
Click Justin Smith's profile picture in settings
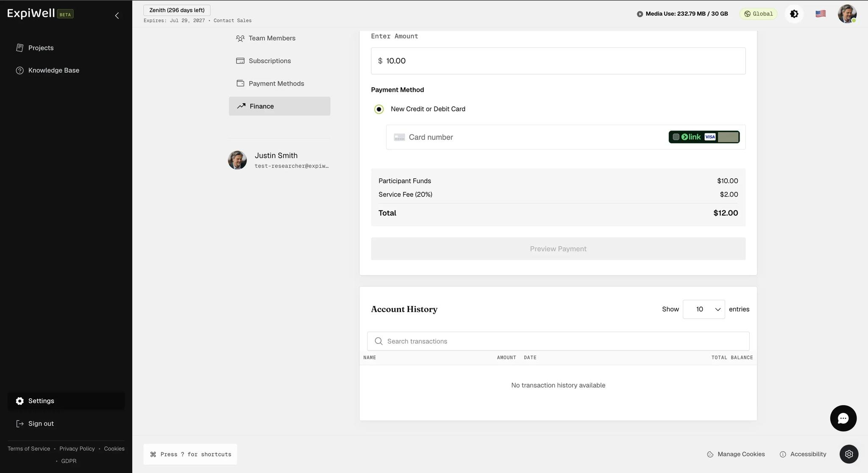coord(237,160)
